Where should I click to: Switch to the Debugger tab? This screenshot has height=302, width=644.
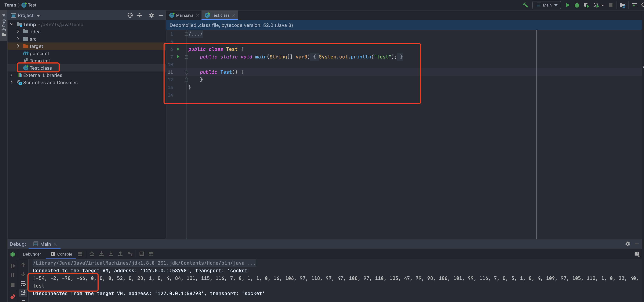32,254
